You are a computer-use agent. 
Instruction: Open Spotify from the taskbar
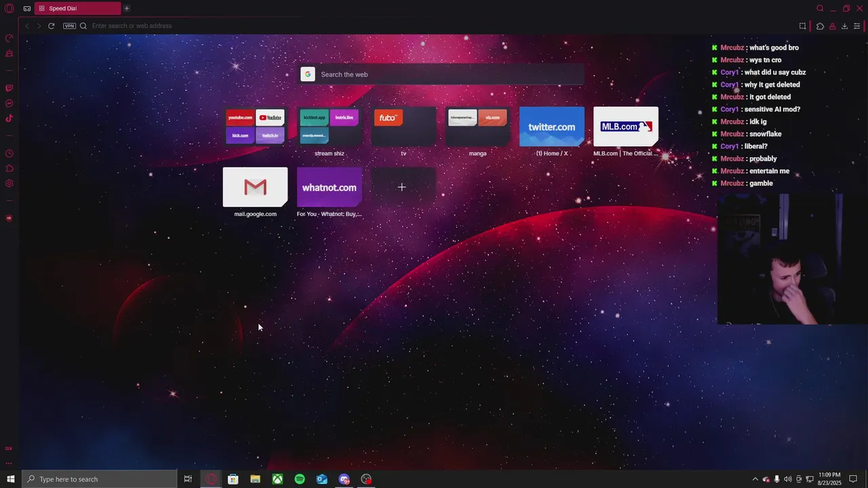coord(300,479)
